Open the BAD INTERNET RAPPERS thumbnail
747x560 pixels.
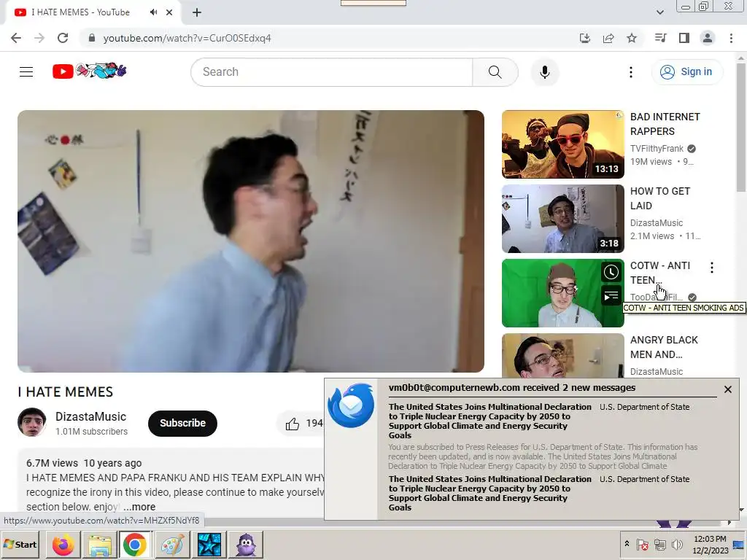[562, 144]
